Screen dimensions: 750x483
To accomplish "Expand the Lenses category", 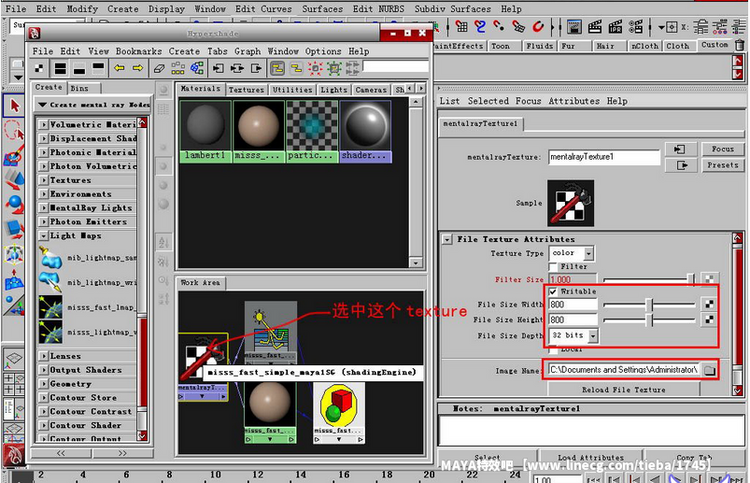I will [44, 356].
